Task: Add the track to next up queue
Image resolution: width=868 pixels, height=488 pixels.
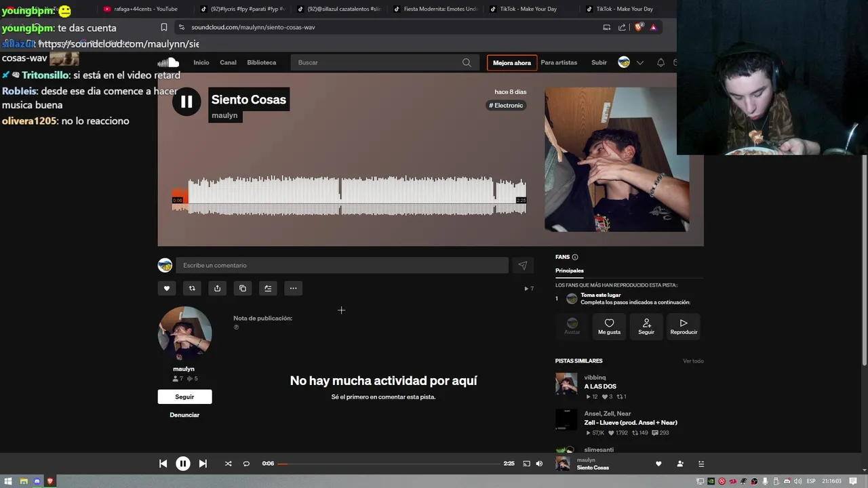Action: coord(268,288)
